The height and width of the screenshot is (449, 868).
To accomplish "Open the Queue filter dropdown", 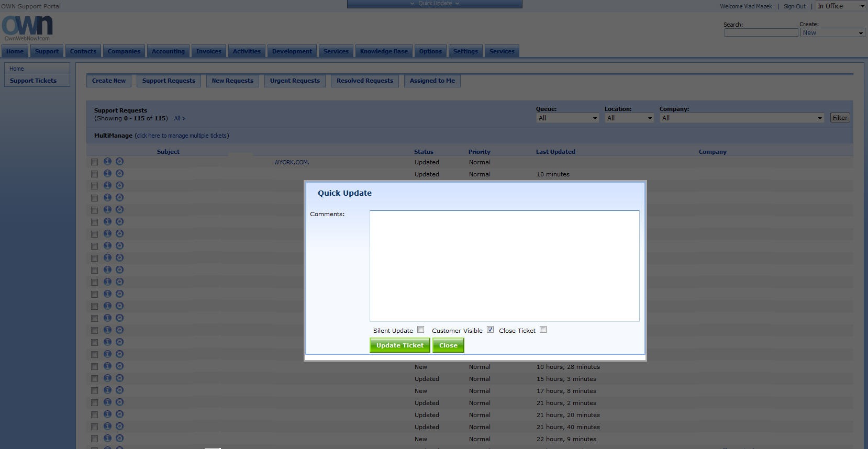I will [567, 118].
